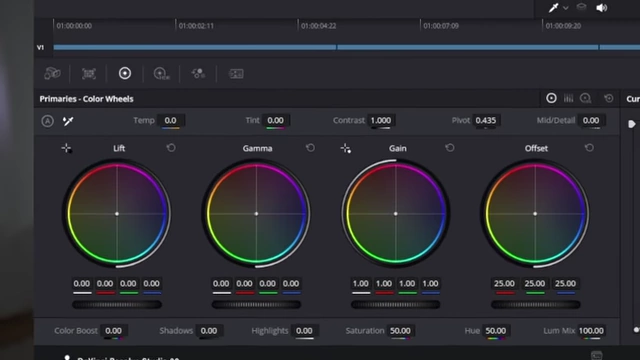
Task: Switch to Primaries Bars mode icon
Action: [x=568, y=98]
